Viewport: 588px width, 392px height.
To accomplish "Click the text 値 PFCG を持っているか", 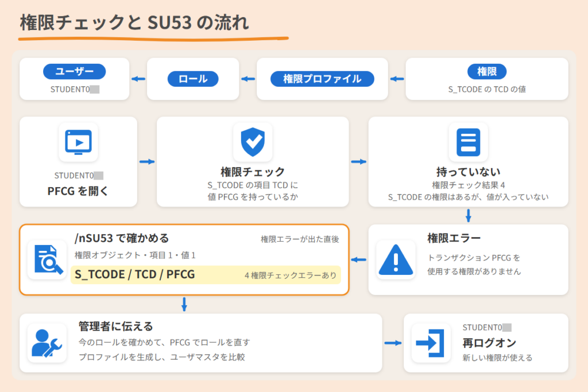I will [253, 197].
